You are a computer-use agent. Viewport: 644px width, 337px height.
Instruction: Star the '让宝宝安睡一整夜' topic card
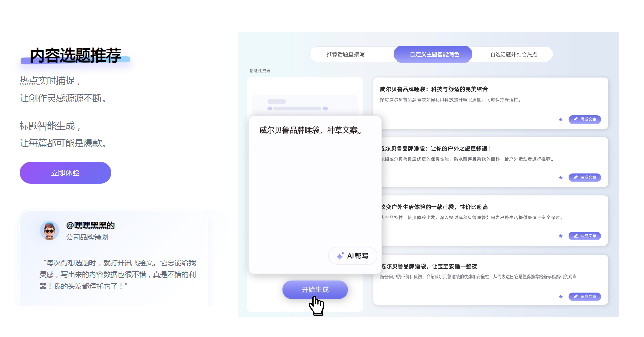coord(561,297)
